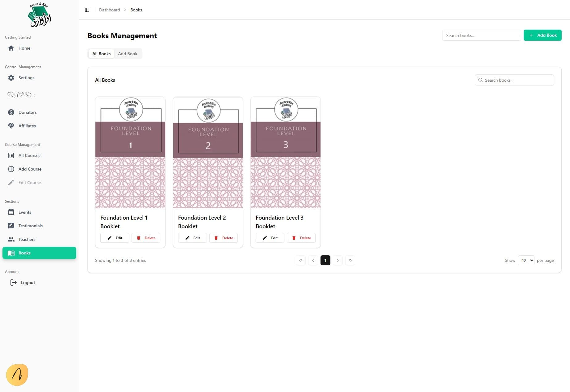This screenshot has height=392, width=570.
Task: Select the All Books tab
Action: click(101, 54)
